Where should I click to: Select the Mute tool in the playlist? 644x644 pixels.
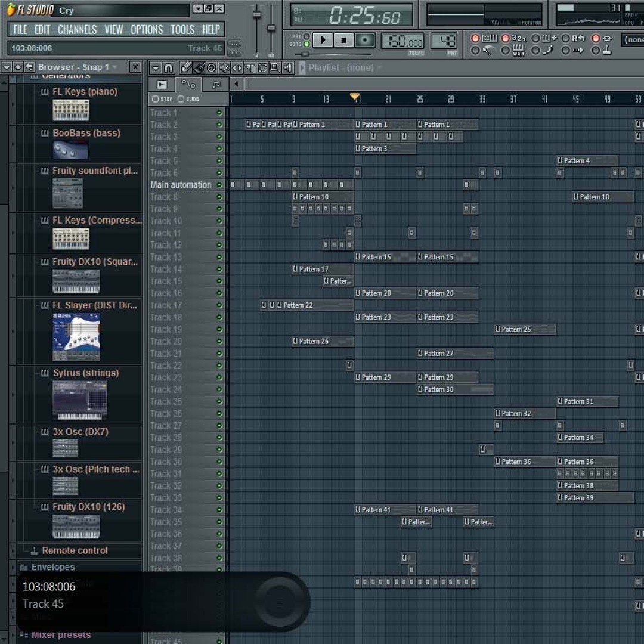point(224,67)
